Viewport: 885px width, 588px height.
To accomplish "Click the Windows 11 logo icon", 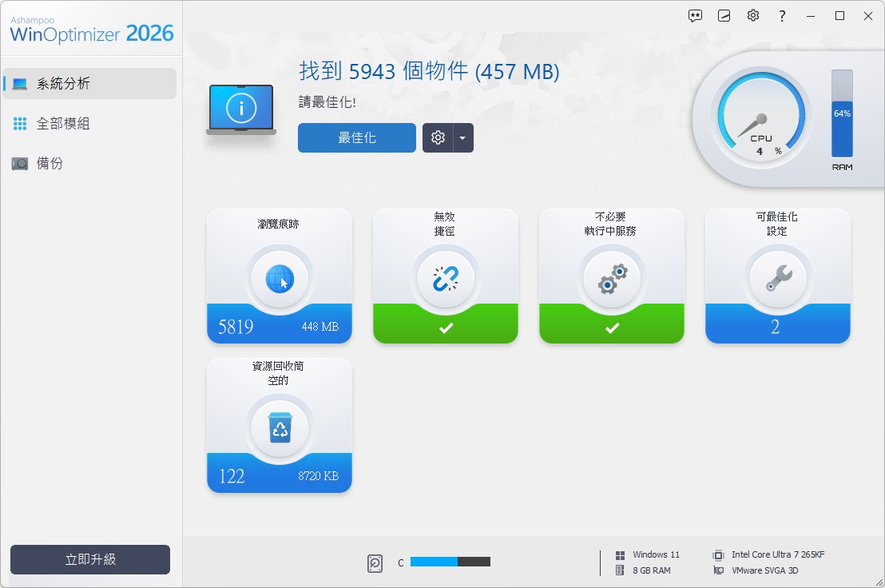I will click(620, 554).
